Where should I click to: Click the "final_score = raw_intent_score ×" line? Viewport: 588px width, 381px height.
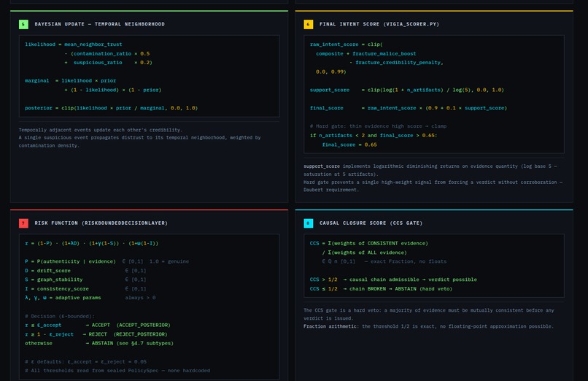point(409,108)
